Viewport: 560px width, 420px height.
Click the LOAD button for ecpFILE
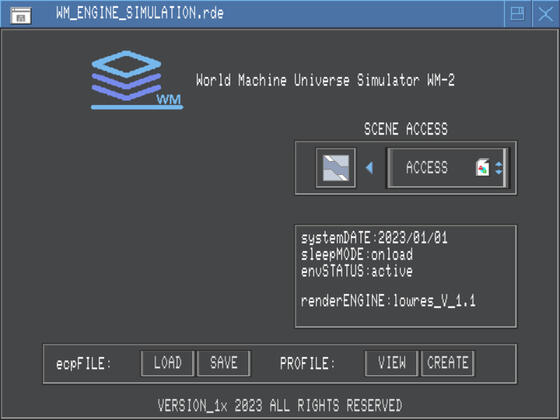pyautogui.click(x=168, y=363)
